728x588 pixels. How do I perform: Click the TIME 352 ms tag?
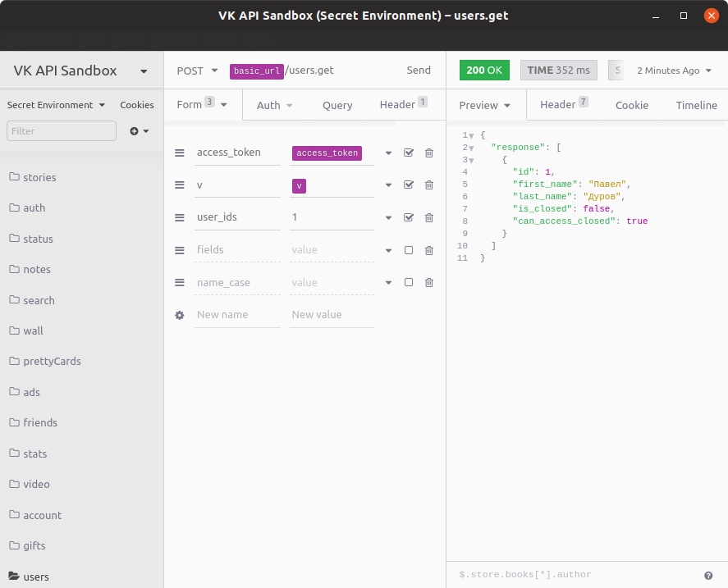tap(559, 70)
